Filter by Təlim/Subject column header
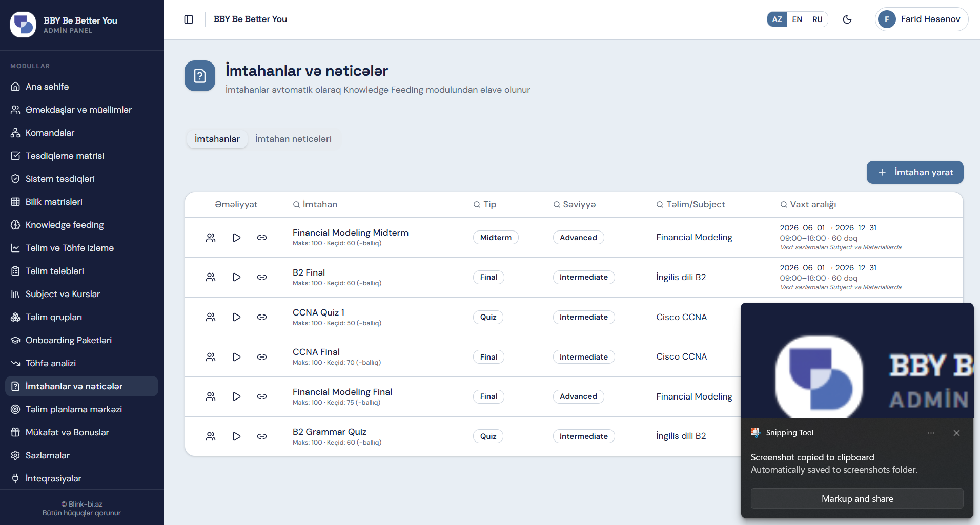Viewport: 980px width, 525px height. pos(690,204)
